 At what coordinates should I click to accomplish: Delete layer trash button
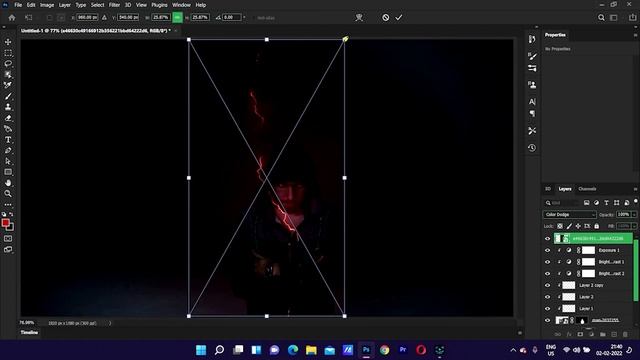[x=625, y=334]
